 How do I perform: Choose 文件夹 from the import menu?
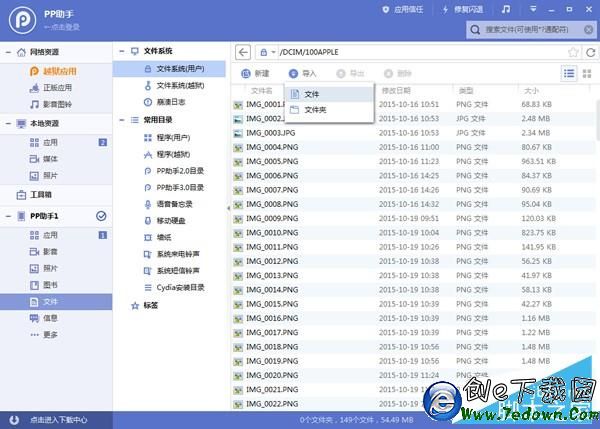(329, 110)
